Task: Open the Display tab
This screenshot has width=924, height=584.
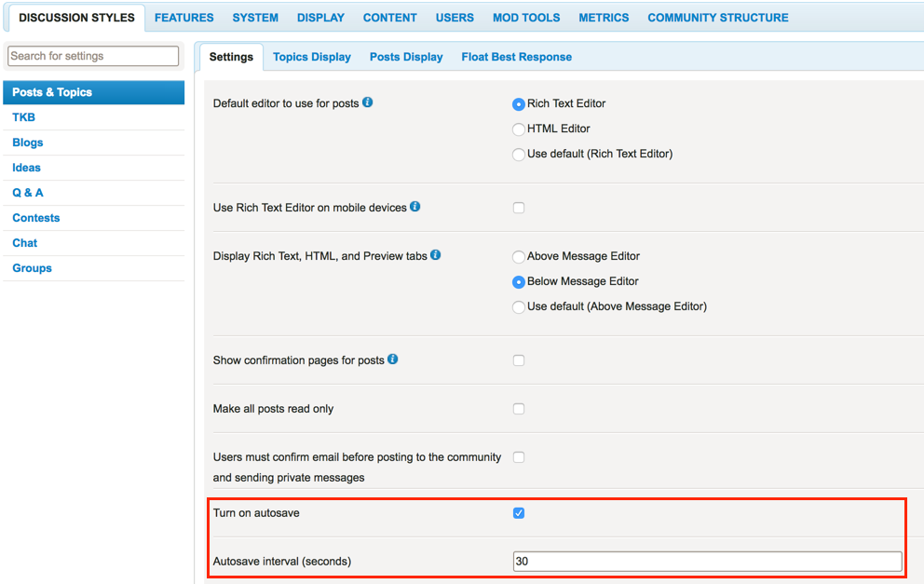Action: tap(320, 18)
